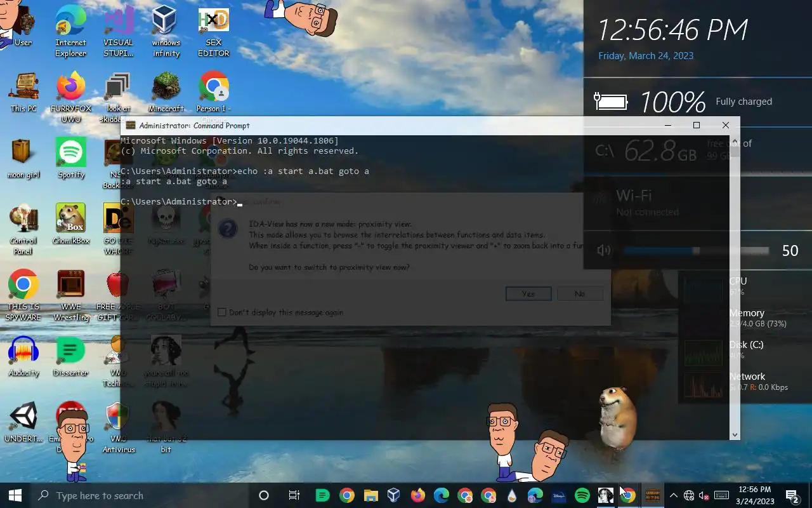Image resolution: width=812 pixels, height=508 pixels.
Task: Open the touch keyboard tray icon
Action: tap(721, 495)
